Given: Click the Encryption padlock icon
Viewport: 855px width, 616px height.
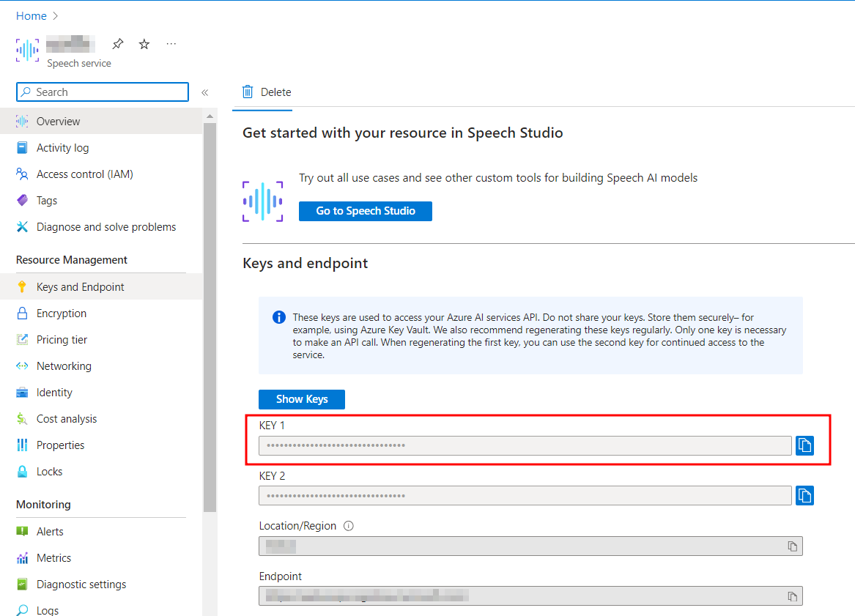Looking at the screenshot, I should [23, 313].
